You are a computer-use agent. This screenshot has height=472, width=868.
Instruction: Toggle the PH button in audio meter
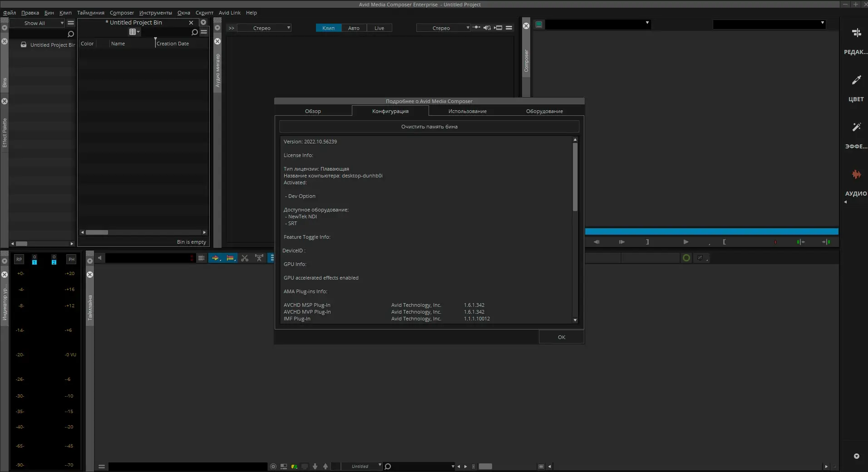[x=71, y=259]
